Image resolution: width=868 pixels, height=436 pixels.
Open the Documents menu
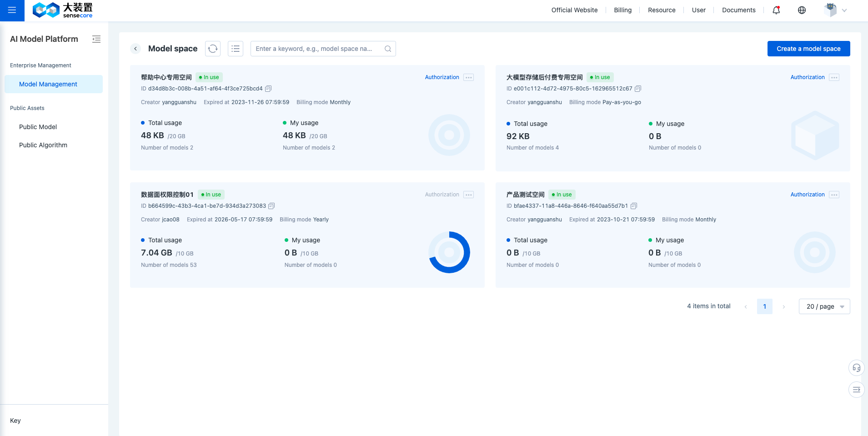point(738,10)
